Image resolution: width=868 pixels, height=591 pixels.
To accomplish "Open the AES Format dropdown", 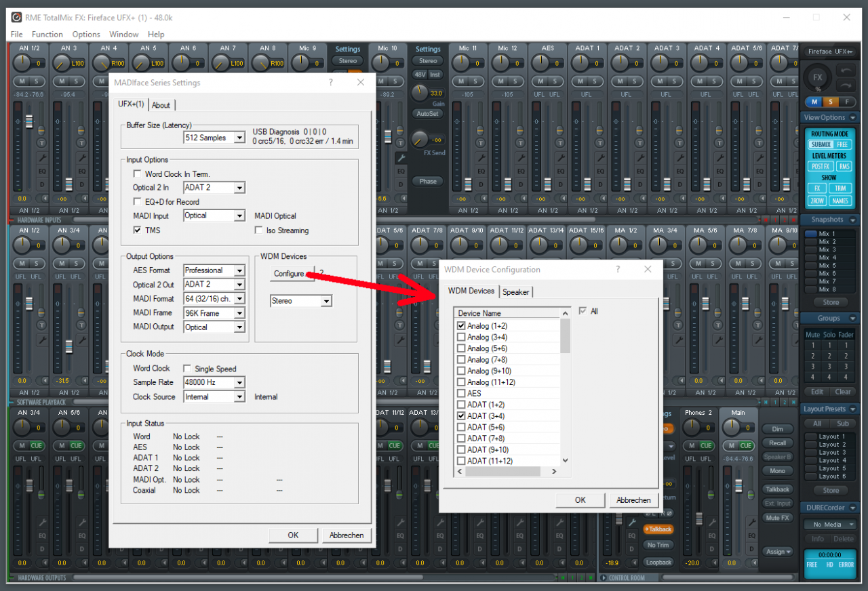I will pyautogui.click(x=239, y=270).
